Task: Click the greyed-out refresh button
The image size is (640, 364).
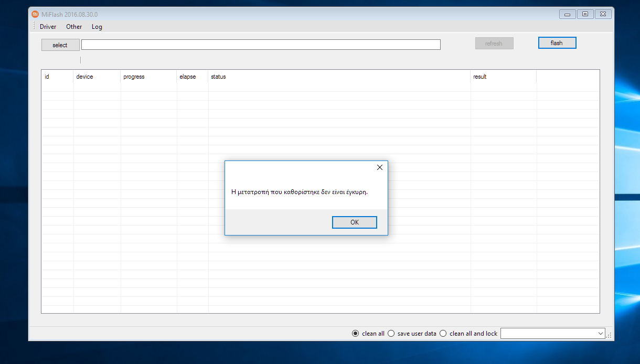Action: [x=494, y=44]
